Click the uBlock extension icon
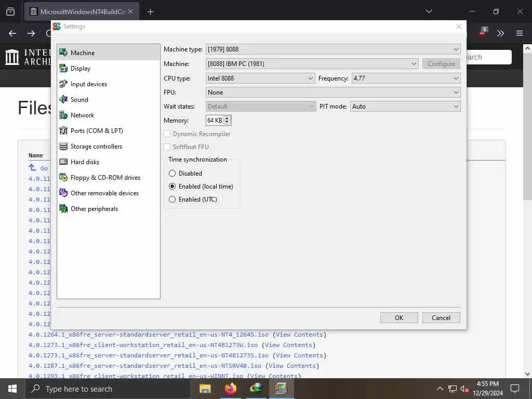Viewport: 532px width, 399px height. click(483, 33)
